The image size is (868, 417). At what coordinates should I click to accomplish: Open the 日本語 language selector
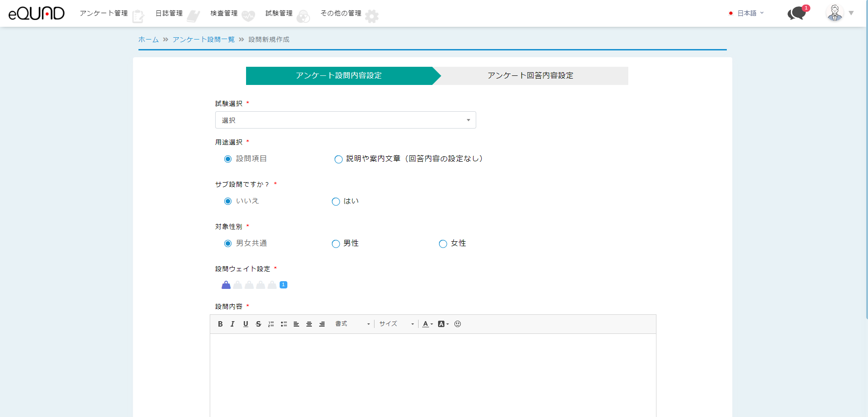746,13
